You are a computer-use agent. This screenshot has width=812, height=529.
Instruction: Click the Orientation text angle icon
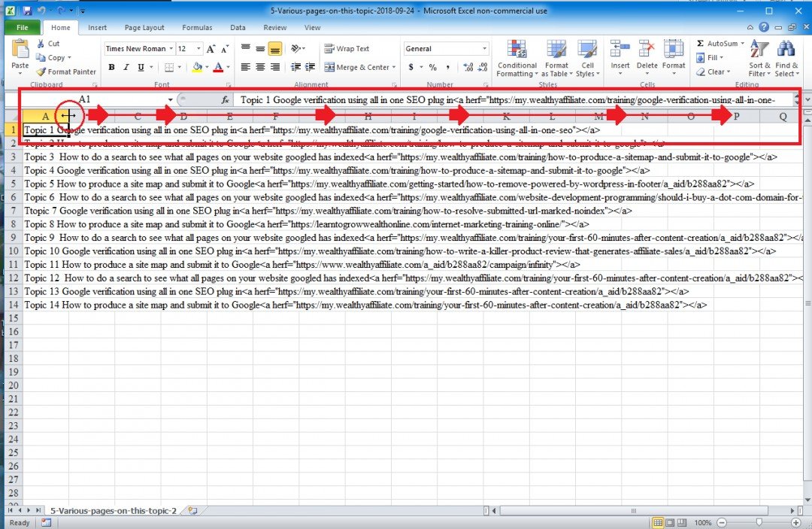point(295,49)
